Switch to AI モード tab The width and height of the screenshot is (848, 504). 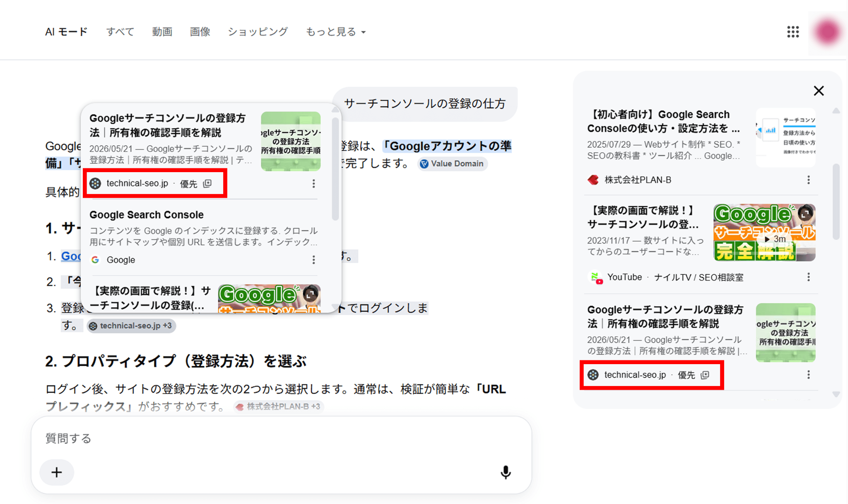(x=66, y=32)
